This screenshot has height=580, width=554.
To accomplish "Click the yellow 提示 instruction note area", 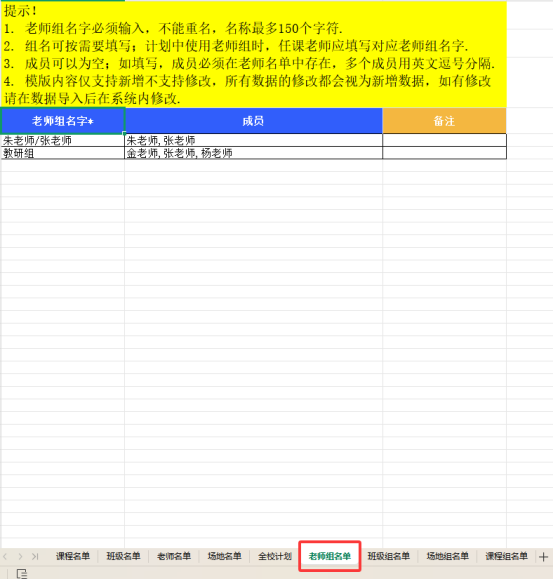I will pyautogui.click(x=253, y=54).
